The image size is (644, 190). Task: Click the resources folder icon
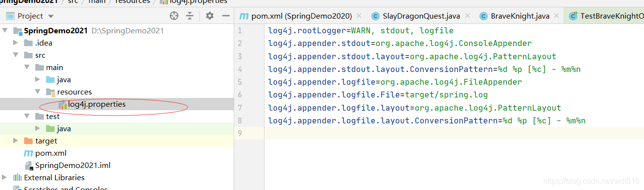coord(50,92)
